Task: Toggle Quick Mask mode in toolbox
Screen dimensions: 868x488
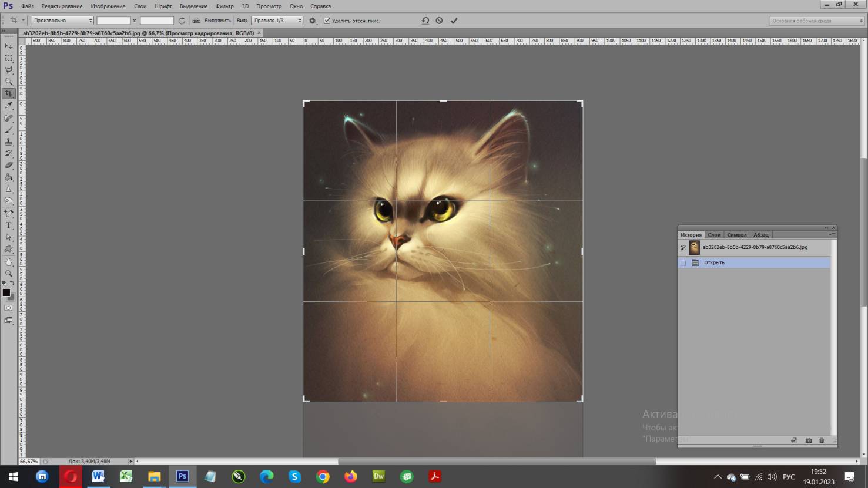Action: 9,308
